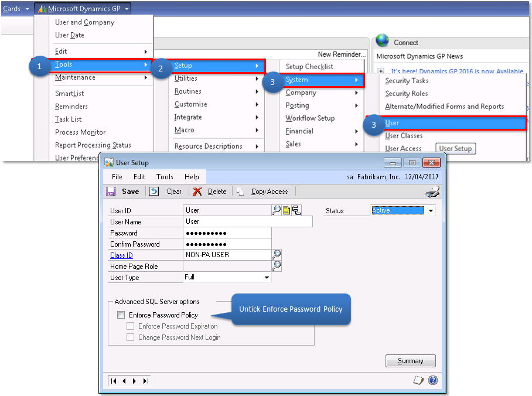
Task: Click the Copy Access label in the toolbar
Action: (270, 192)
